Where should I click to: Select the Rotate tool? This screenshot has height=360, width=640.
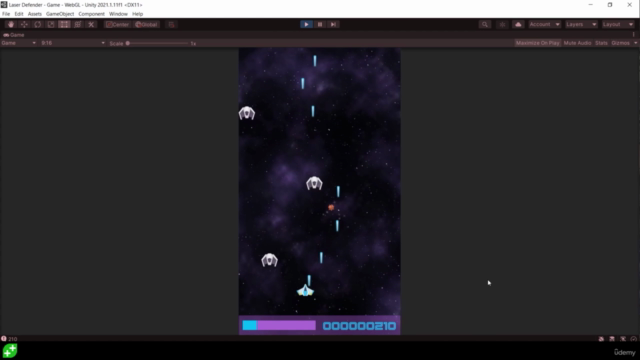click(x=38, y=24)
